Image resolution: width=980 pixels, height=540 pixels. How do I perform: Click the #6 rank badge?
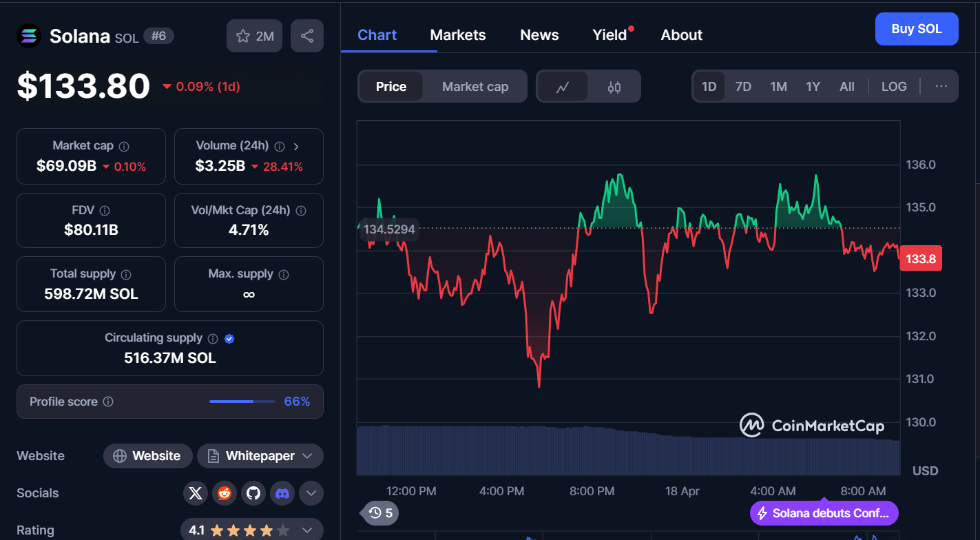click(158, 36)
